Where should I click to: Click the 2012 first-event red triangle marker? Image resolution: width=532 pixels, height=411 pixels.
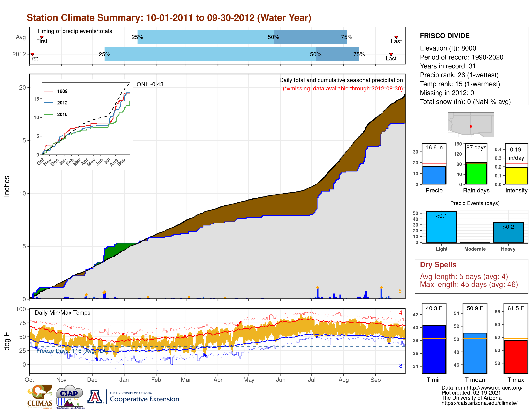pyautogui.click(x=32, y=54)
